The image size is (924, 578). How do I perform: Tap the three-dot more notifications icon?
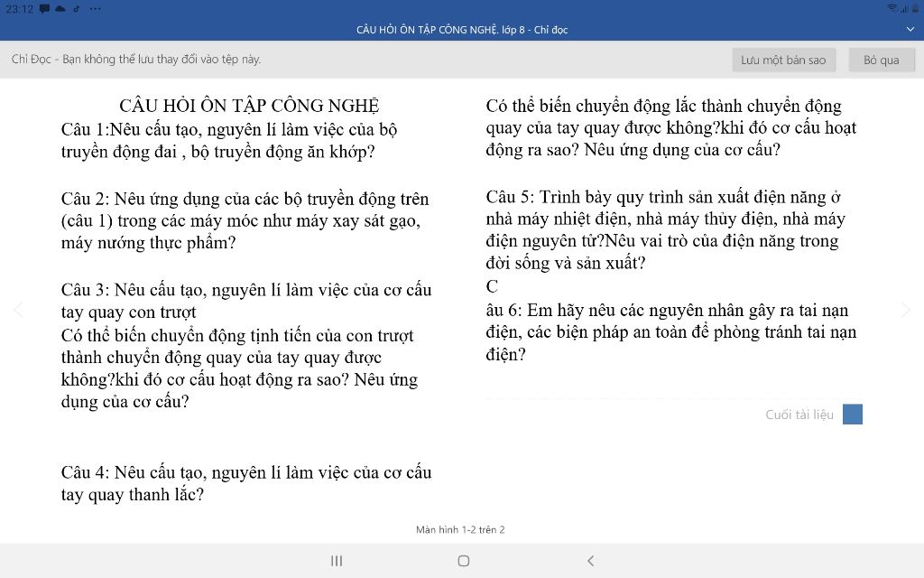click(x=95, y=9)
